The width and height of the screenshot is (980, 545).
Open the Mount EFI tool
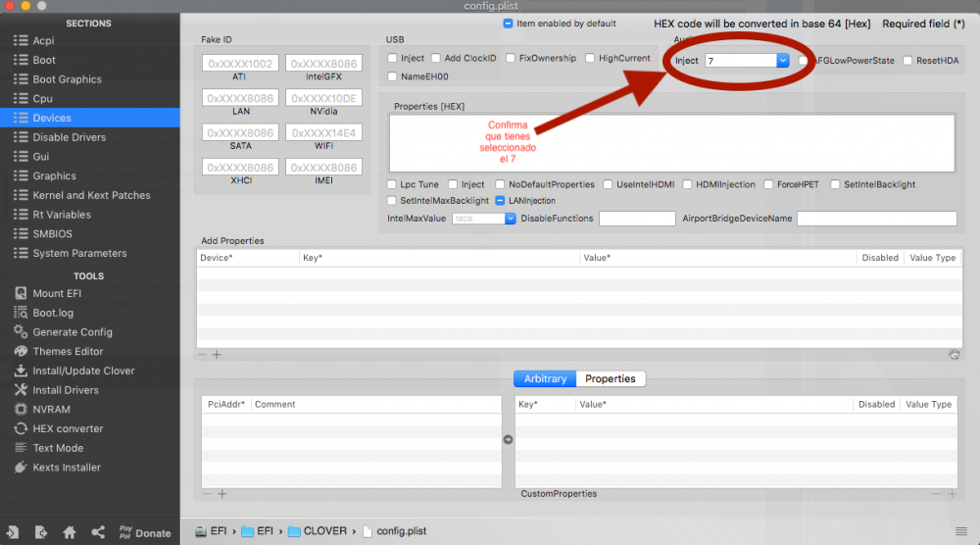pos(47,293)
